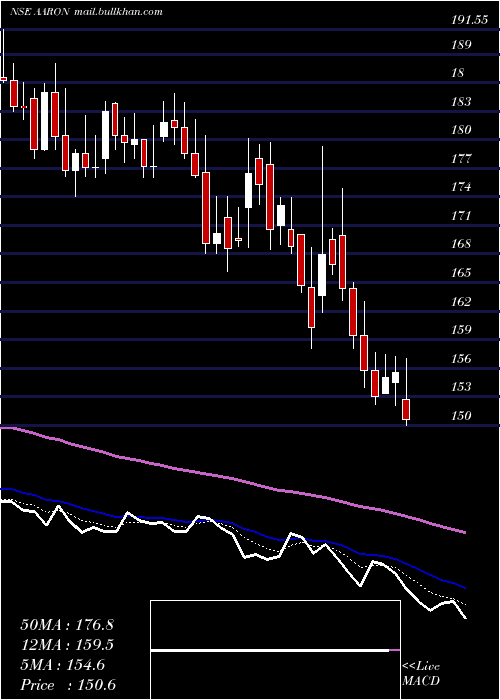
Task: Click the tall white candle with long upper wick near 165
Action: click(322, 275)
